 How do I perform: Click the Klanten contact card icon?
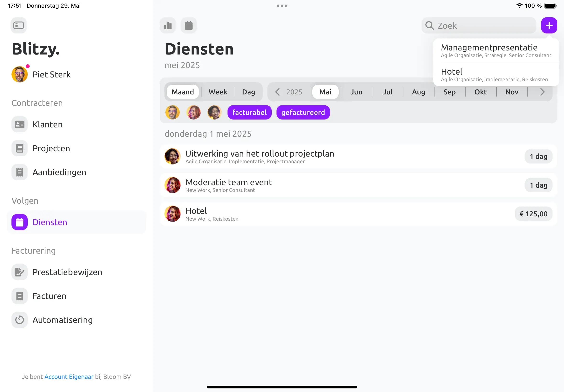(20, 125)
